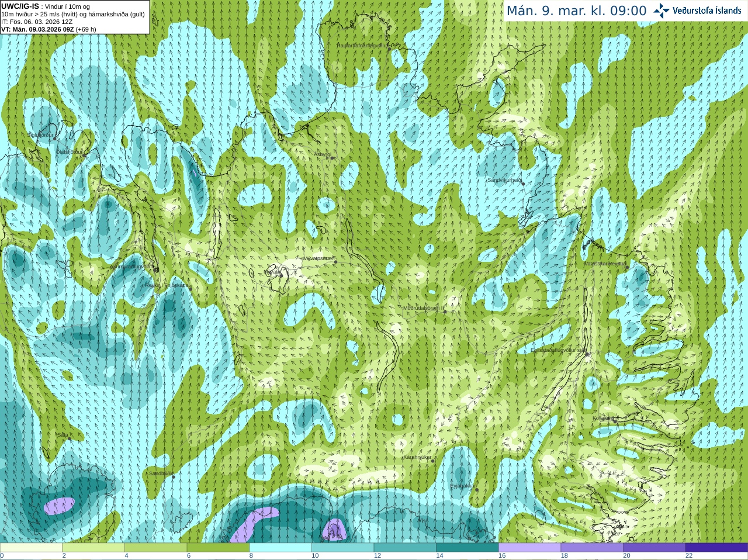Click the Kárahnjúkar station label
Image resolution: width=748 pixels, height=560 pixels.
417,458
